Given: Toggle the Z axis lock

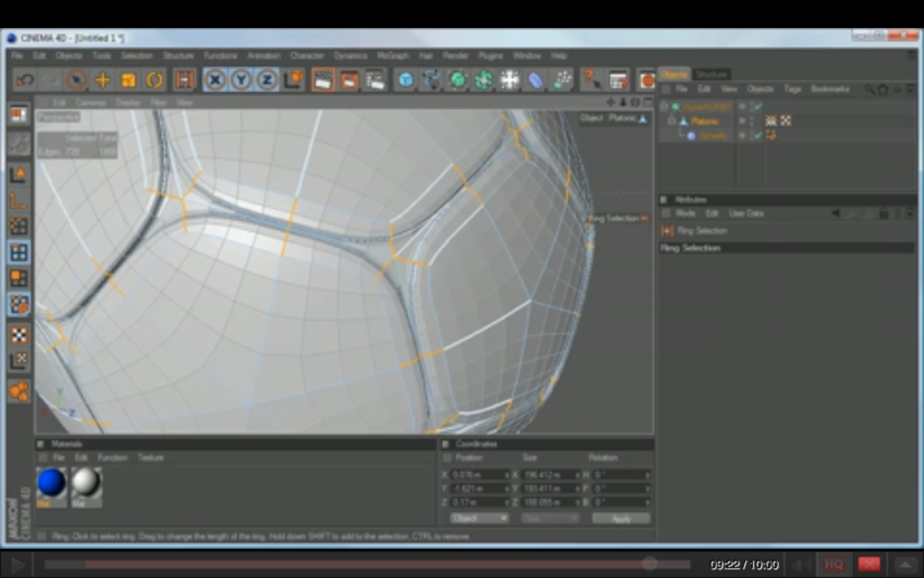Looking at the screenshot, I should tap(267, 80).
